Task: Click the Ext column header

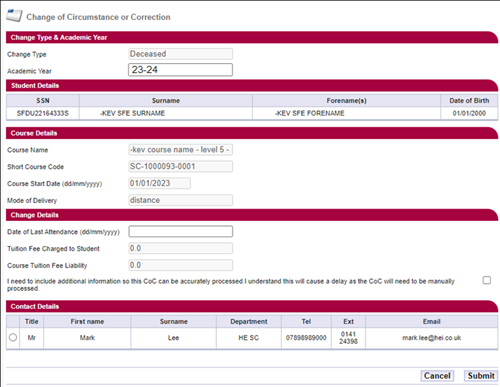Action: coord(348,322)
